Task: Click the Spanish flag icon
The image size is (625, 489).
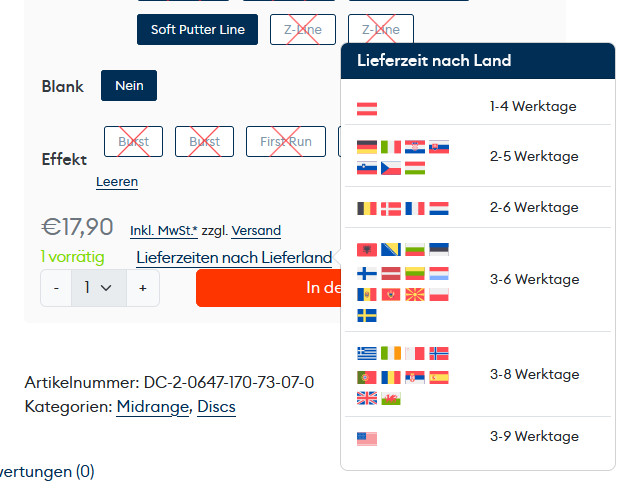Action: [x=439, y=377]
